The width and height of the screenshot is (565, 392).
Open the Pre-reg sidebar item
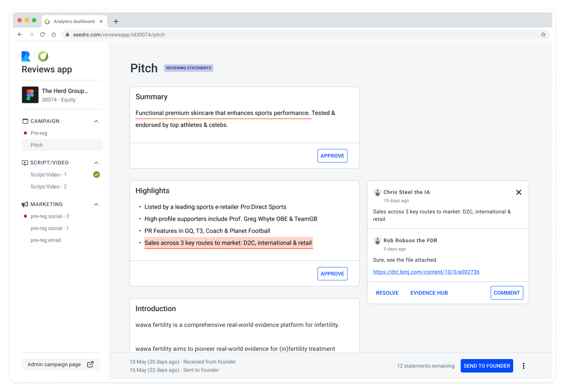[39, 133]
